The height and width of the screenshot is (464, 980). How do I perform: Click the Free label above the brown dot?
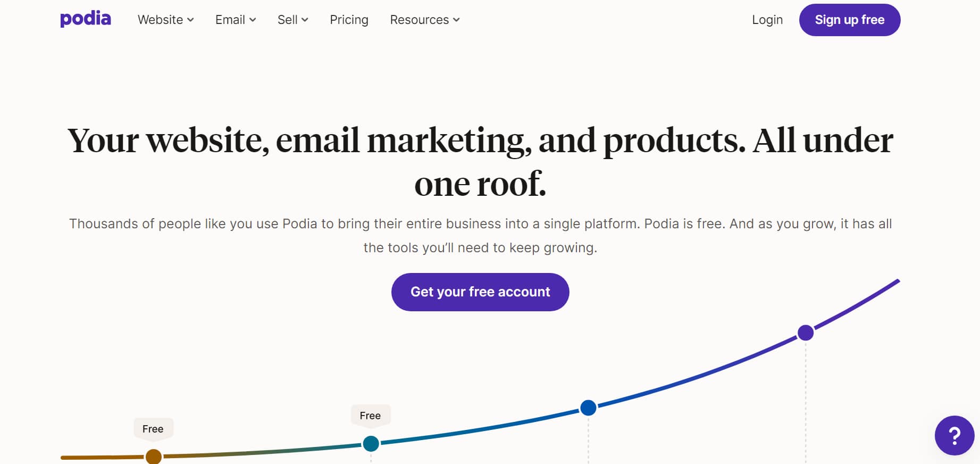(x=153, y=429)
